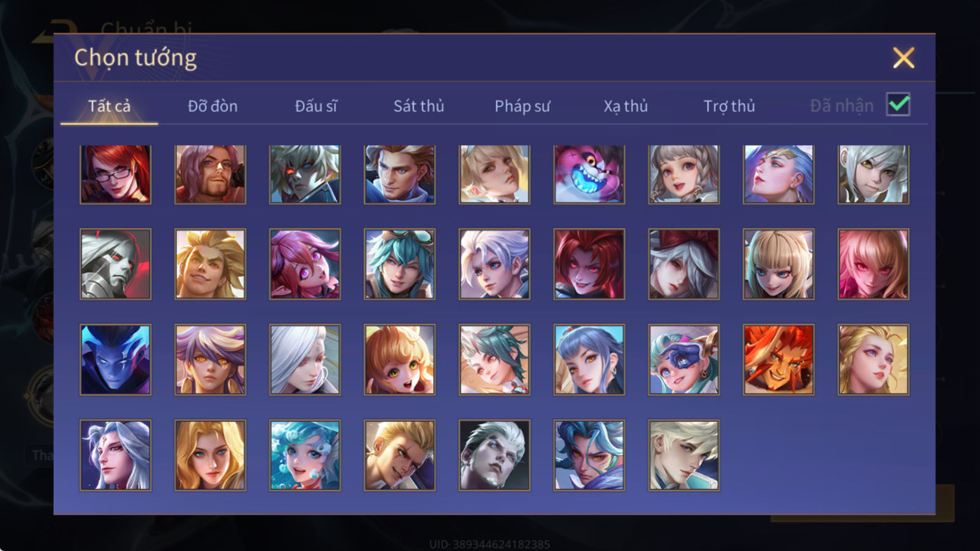Image resolution: width=980 pixels, height=551 pixels.
Task: Switch to the Đỡ đòn tab
Action: coord(213,106)
